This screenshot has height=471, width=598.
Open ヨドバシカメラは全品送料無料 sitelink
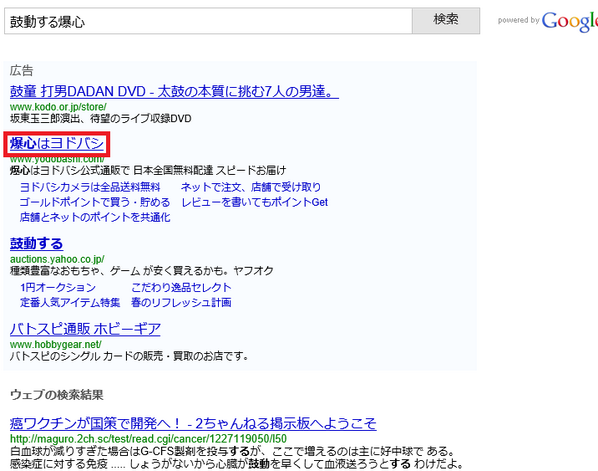coord(90,187)
